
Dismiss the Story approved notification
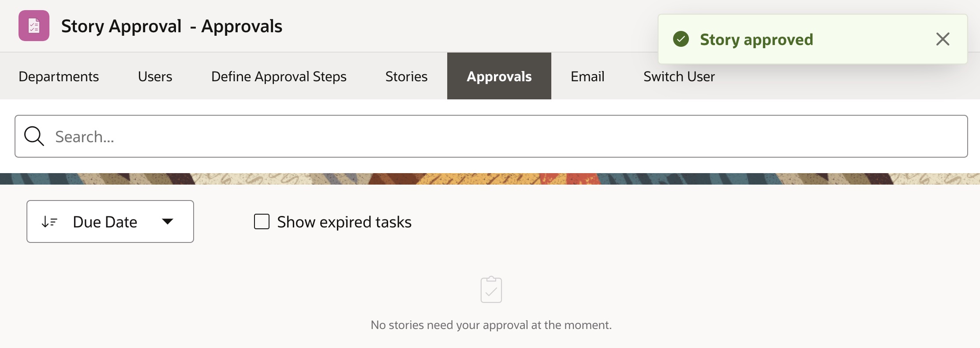[x=943, y=39]
